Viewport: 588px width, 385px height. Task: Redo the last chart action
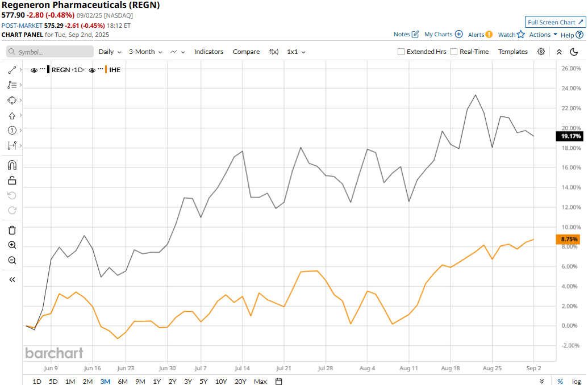click(12, 210)
